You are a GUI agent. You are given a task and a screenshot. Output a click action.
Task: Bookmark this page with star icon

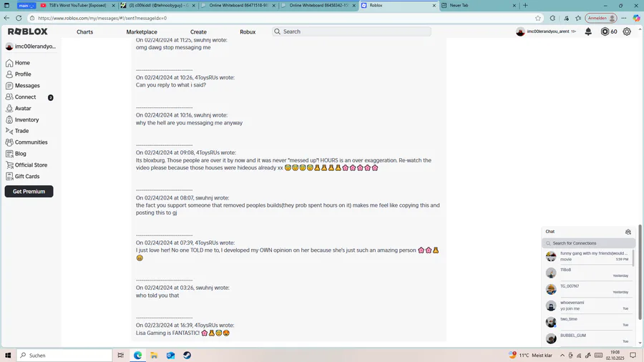[538, 18]
